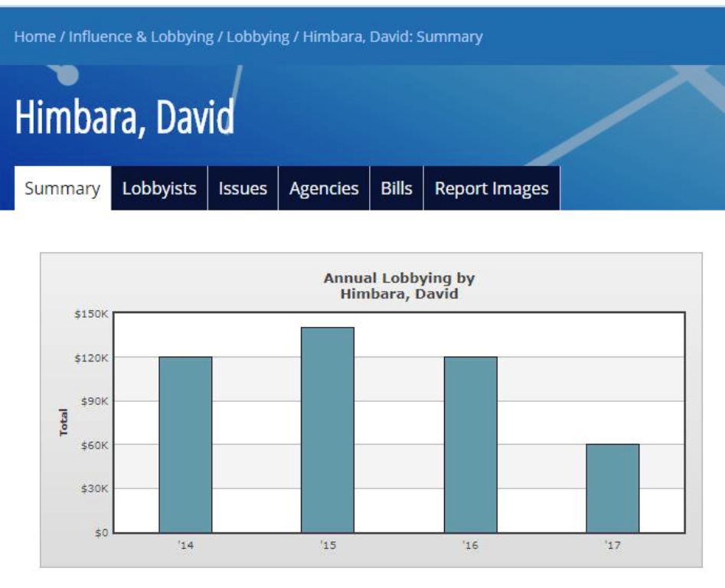
Task: Open the Issues tab
Action: [x=243, y=188]
